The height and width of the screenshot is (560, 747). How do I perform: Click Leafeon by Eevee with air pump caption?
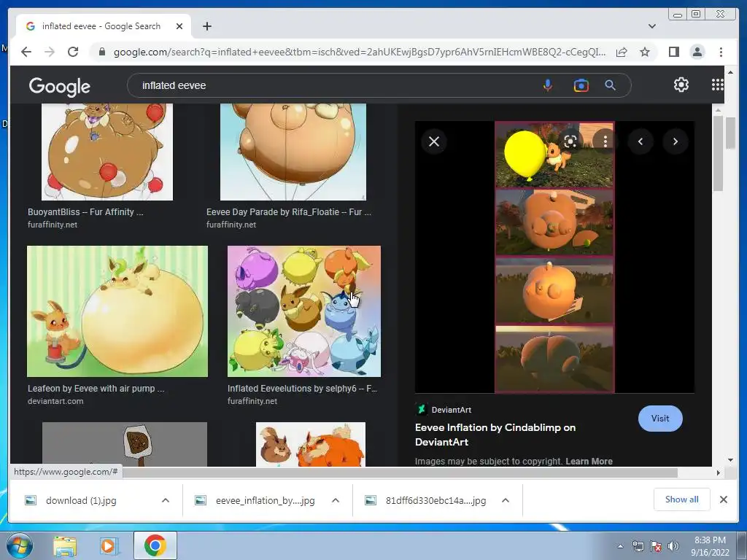[x=96, y=388]
